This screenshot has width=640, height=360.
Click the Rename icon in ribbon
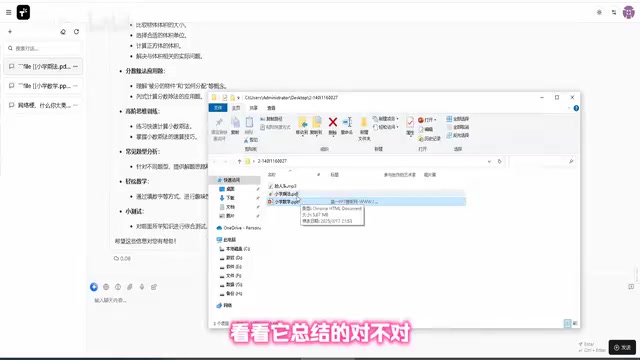click(347, 126)
